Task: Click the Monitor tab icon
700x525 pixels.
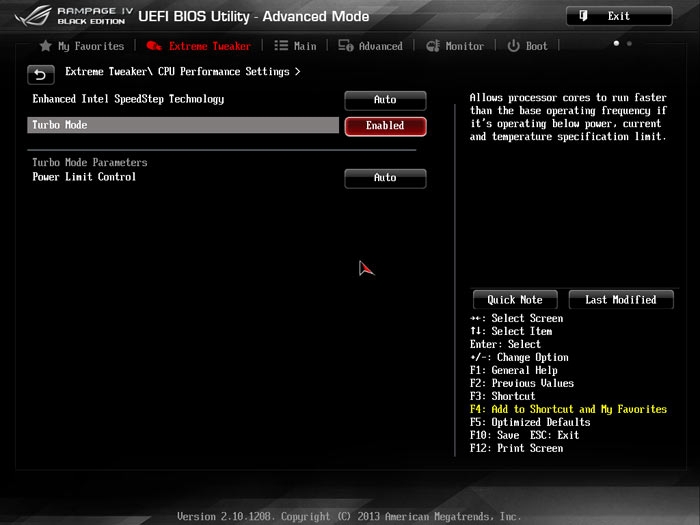Action: [433, 46]
